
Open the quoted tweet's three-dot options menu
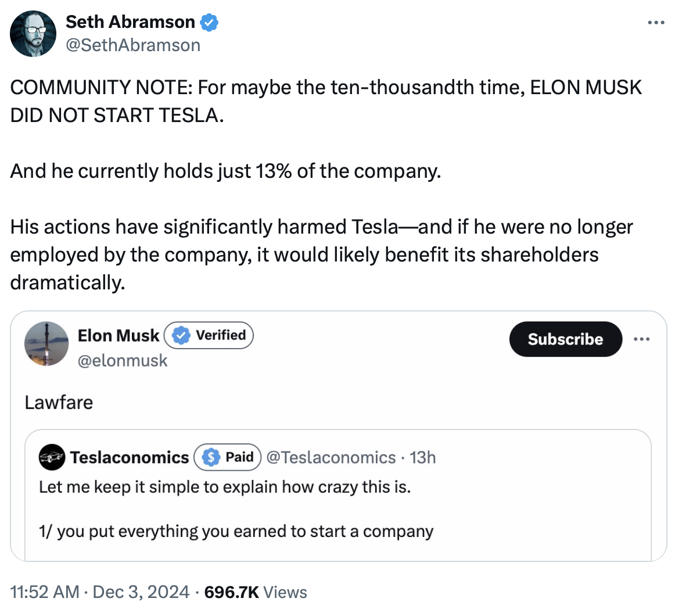pyautogui.click(x=642, y=339)
